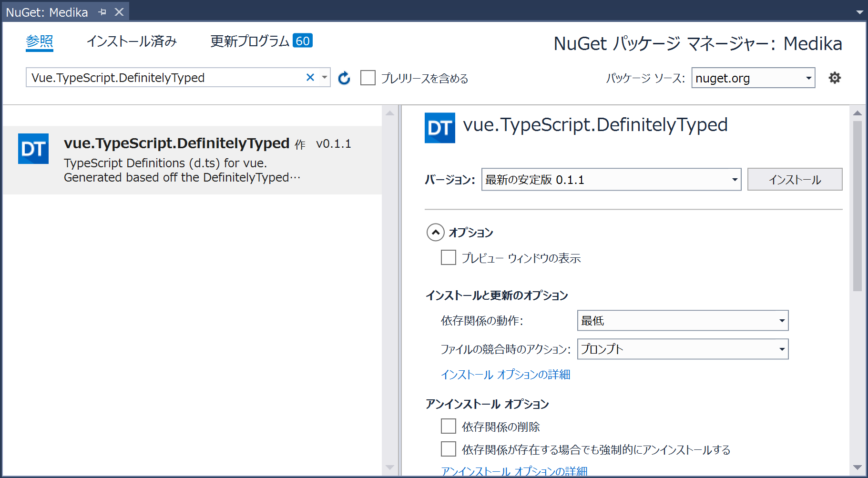Click the DT icon in the details pane

[x=440, y=128]
